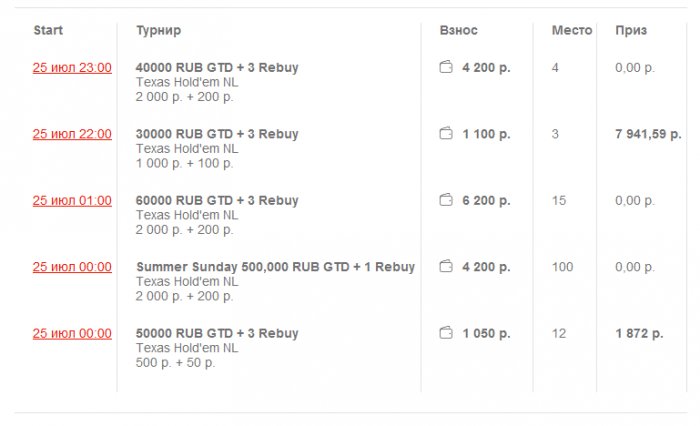Open start link for Summer Sunday tournament

[x=72, y=267]
